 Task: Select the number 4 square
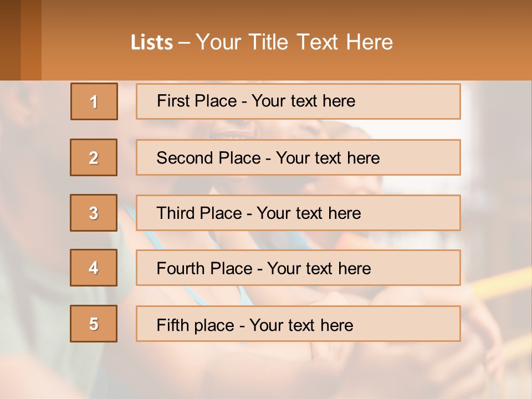(94, 268)
